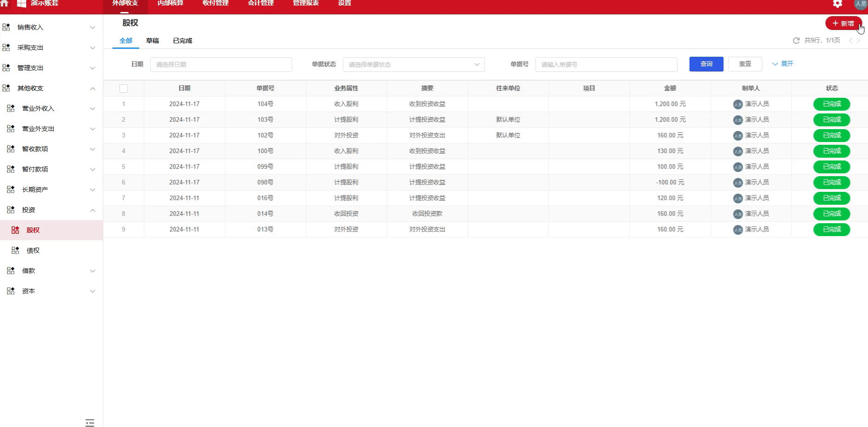This screenshot has height=427, width=868.
Task: Click the sidebar collapse icon at bottom left
Action: tap(90, 422)
